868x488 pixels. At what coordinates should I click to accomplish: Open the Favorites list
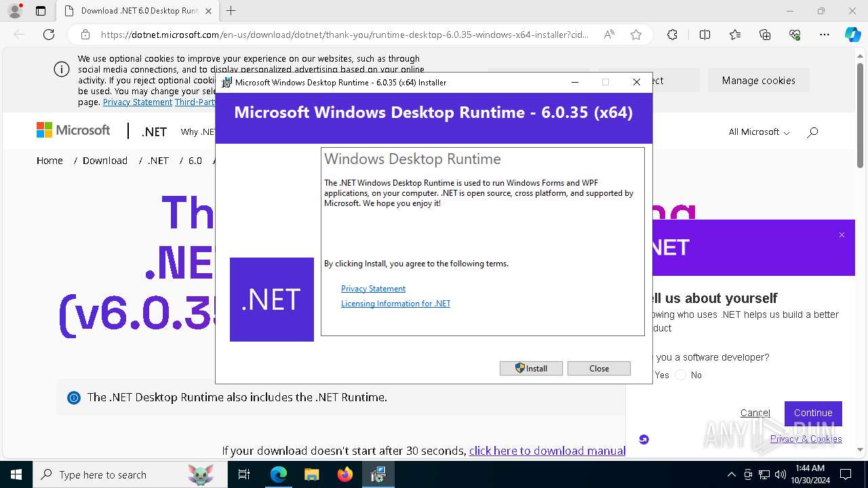pos(735,35)
